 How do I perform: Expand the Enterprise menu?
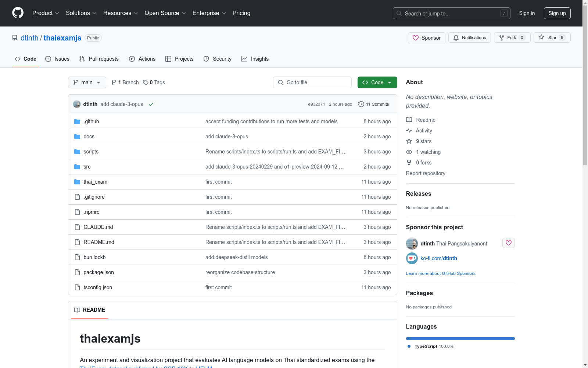point(209,13)
